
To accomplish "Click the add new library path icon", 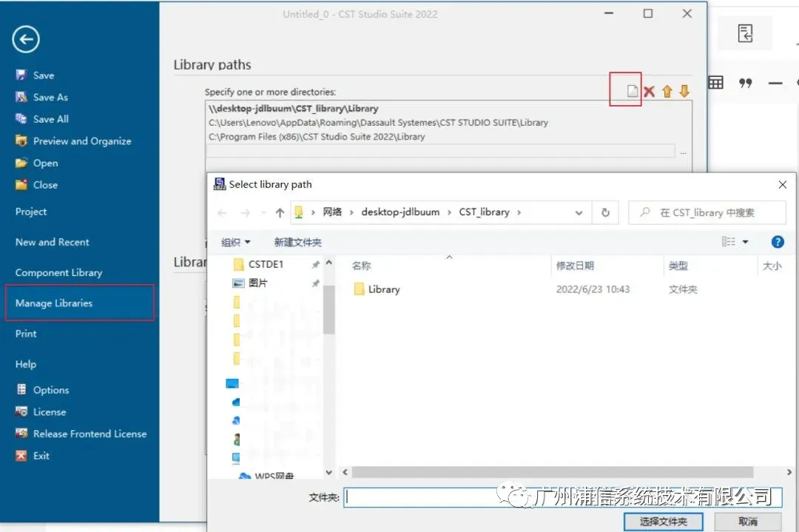I will point(632,91).
